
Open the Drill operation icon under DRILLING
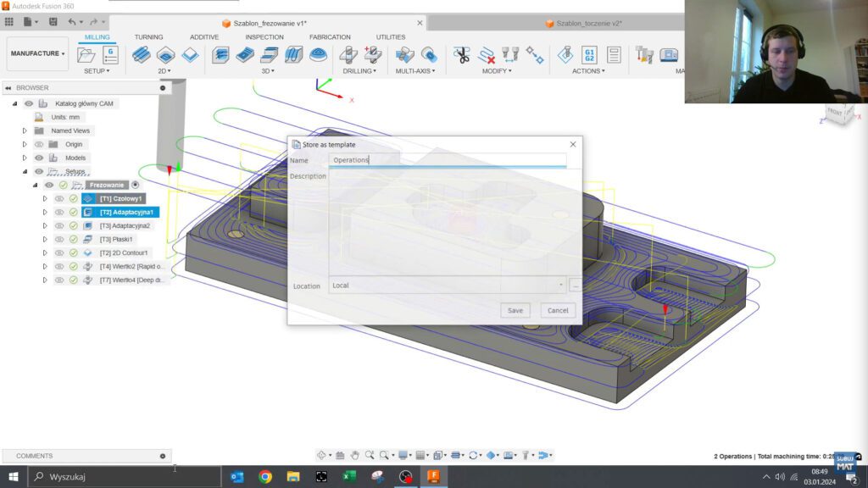tap(349, 53)
